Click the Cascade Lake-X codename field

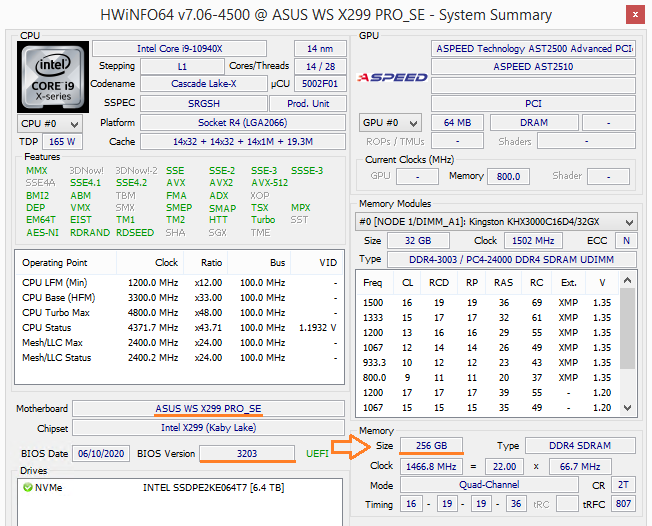click(x=204, y=84)
